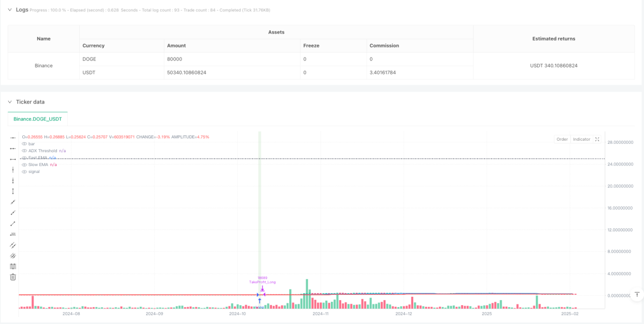Click the 2025-02 date label on axis

[569, 314]
